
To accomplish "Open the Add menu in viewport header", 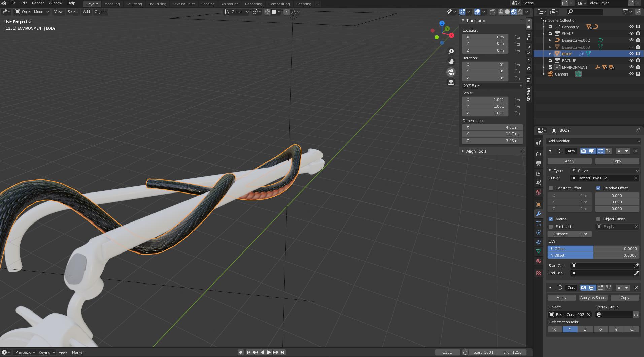I will [x=86, y=12].
